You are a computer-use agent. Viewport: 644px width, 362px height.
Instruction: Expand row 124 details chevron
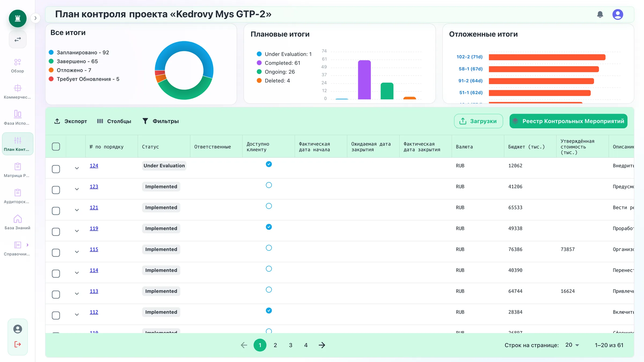click(x=77, y=168)
